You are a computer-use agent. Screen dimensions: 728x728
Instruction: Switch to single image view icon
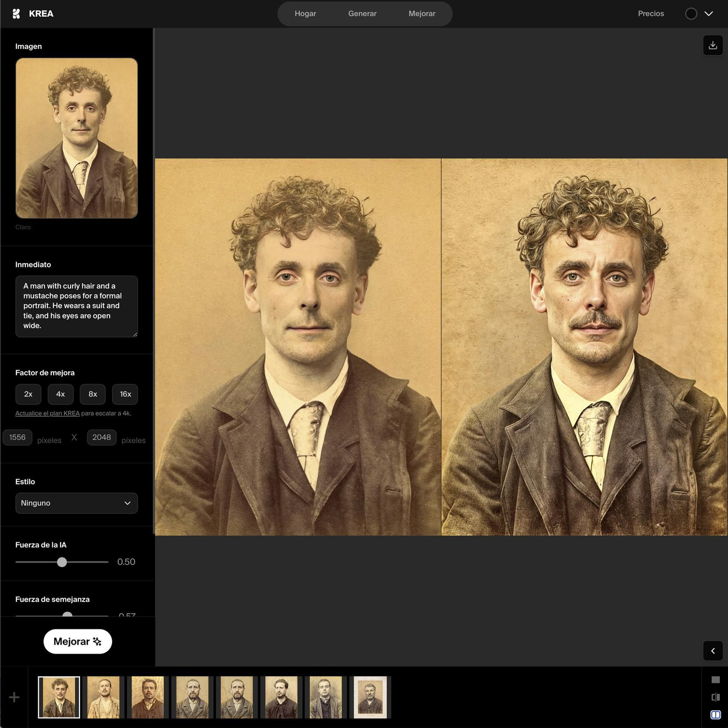point(715,680)
